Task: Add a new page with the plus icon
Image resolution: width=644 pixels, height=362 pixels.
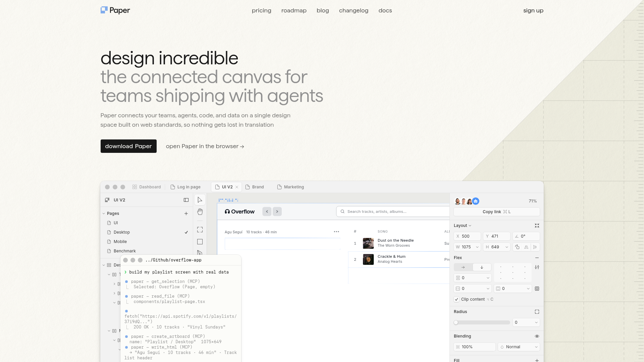Action: pos(186,214)
